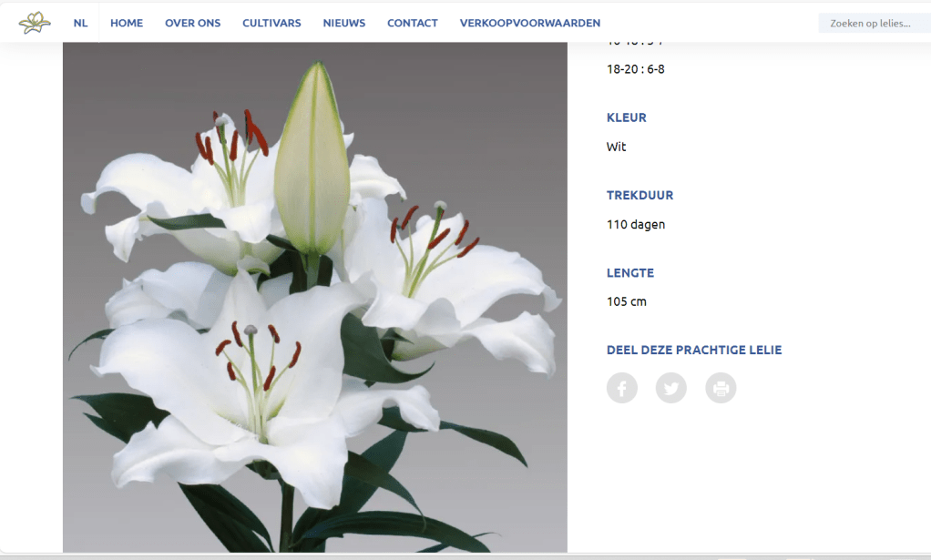Open the CONTACT page

click(x=413, y=23)
